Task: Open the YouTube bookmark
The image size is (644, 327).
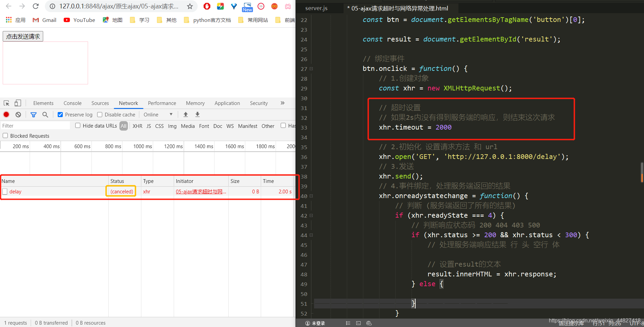Action: click(x=80, y=20)
